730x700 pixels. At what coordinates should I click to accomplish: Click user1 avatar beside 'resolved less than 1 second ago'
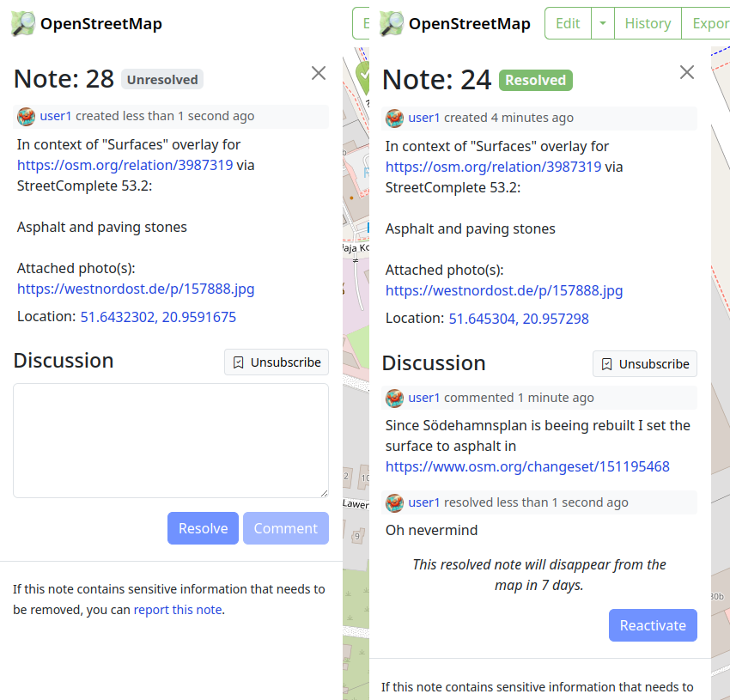[394, 503]
